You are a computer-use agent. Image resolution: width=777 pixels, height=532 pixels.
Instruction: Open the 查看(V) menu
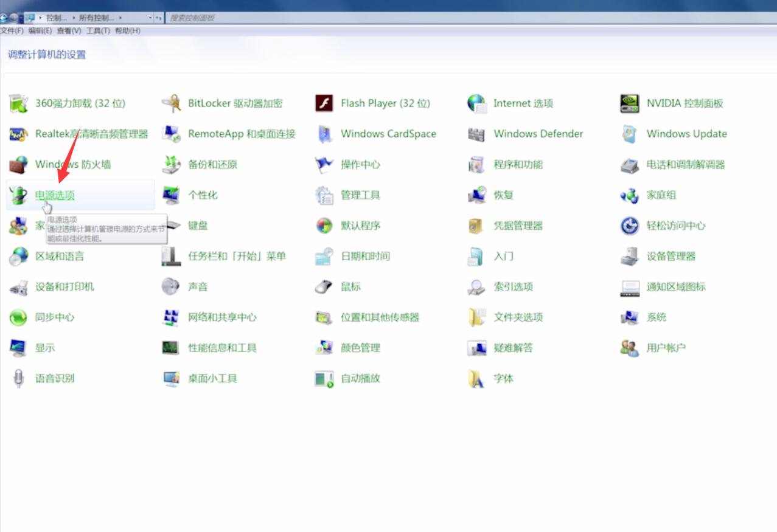click(69, 30)
